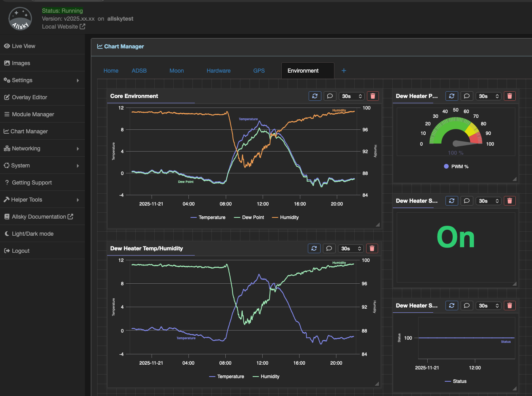The image size is (532, 396).
Task: Select Chart Manager in the sidebar
Action: click(30, 131)
